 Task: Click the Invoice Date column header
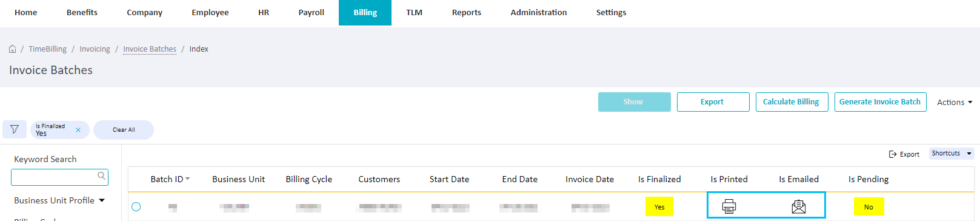(590, 179)
